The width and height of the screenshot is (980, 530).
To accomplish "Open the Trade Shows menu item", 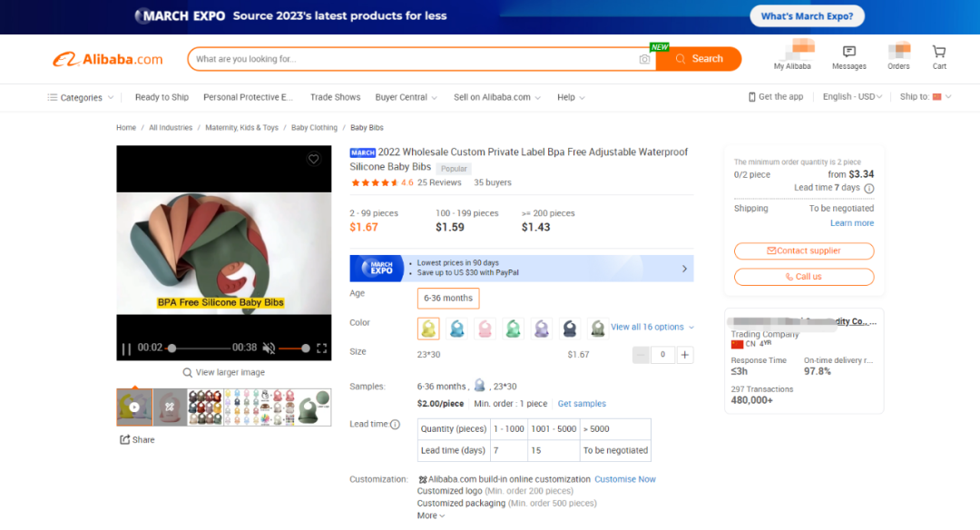I will pyautogui.click(x=335, y=97).
